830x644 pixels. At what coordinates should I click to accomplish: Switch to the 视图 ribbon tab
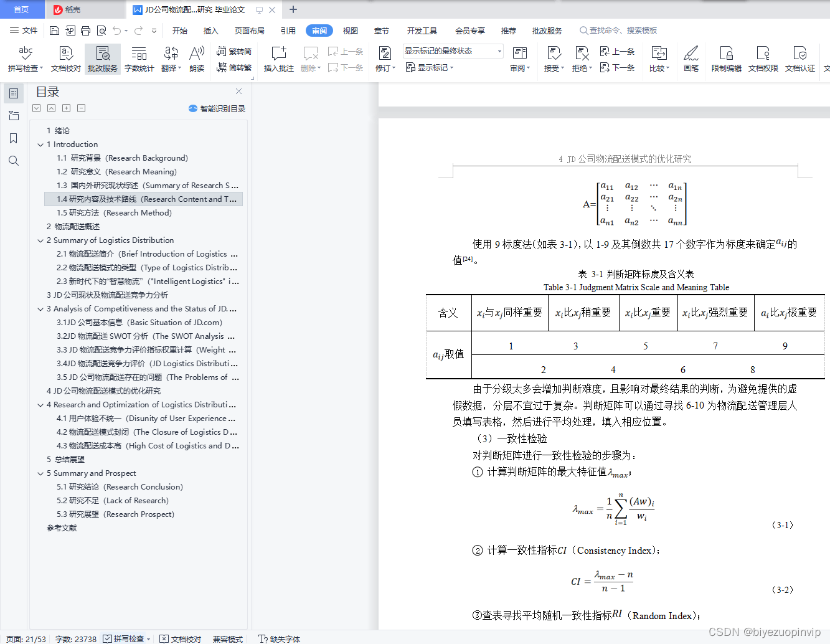351,31
